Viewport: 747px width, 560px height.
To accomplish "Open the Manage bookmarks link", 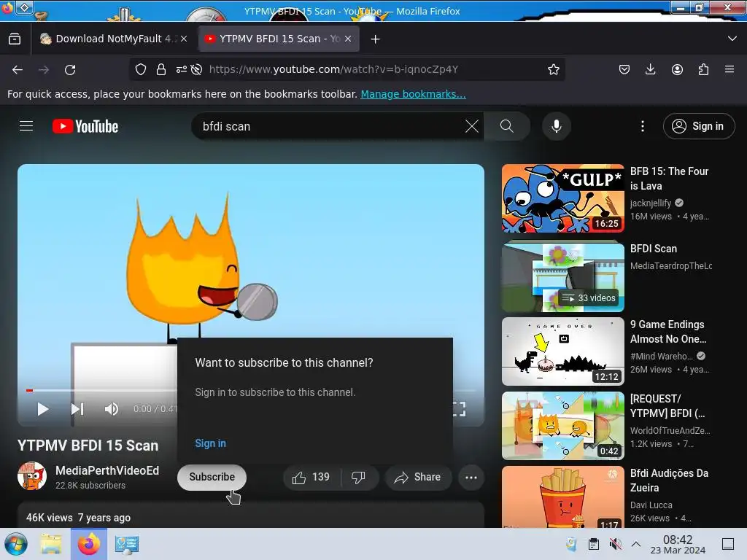I will point(413,94).
